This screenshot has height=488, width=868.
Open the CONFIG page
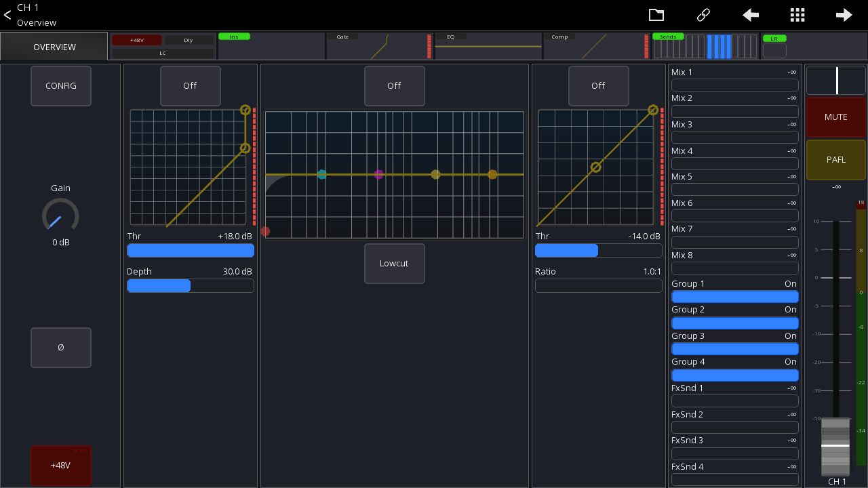[x=61, y=86]
